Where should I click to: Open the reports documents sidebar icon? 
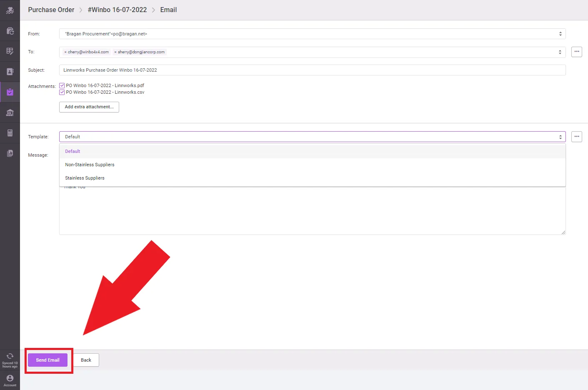pos(10,153)
